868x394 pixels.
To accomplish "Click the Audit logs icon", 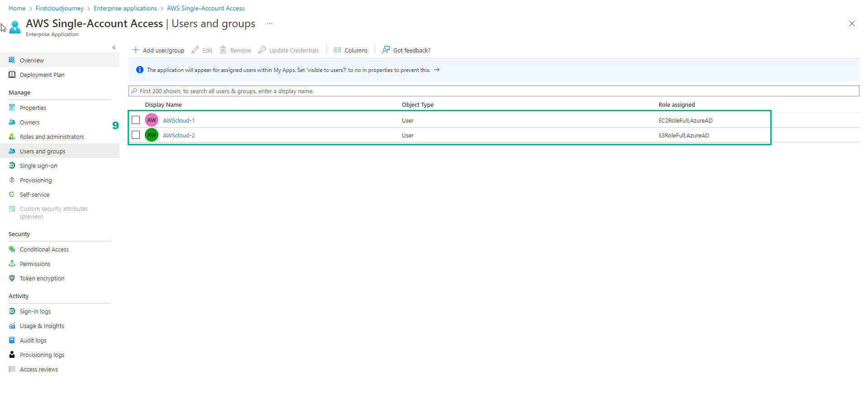I will pos(12,340).
